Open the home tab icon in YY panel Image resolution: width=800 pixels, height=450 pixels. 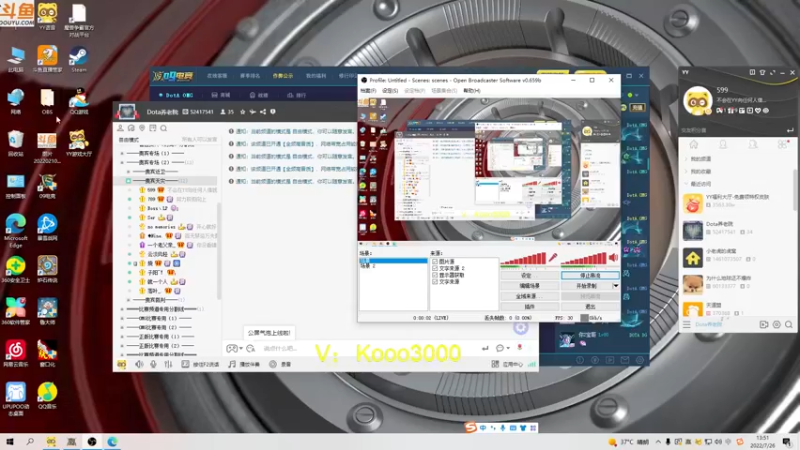click(x=693, y=145)
